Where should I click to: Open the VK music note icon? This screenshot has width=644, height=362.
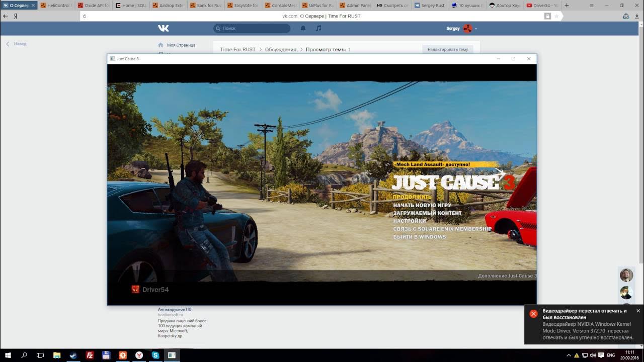coord(318,28)
